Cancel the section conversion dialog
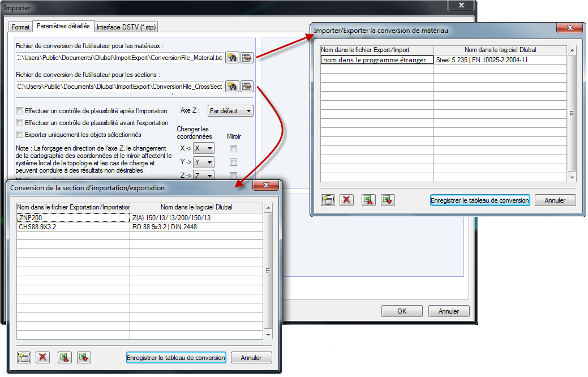Viewport: 588px width, 377px height. point(251,358)
